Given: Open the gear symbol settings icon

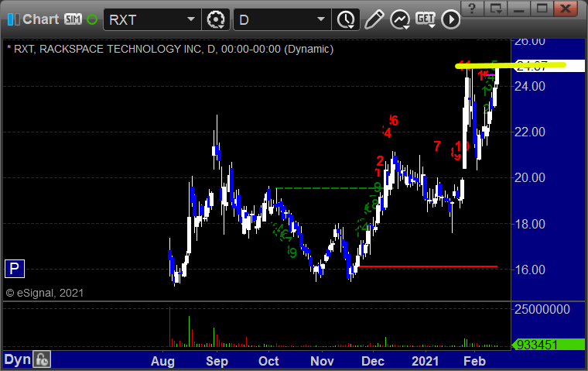Looking at the screenshot, I should coord(216,19).
